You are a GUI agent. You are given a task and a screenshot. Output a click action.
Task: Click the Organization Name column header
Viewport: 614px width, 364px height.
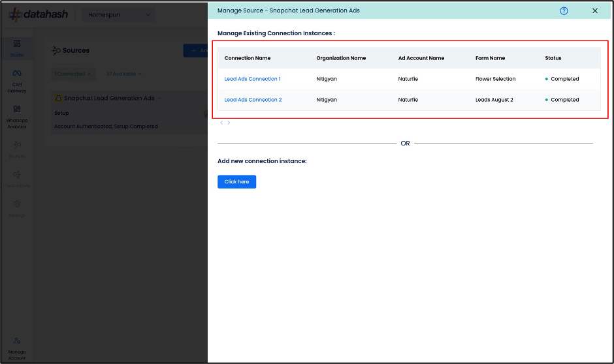tap(341, 58)
